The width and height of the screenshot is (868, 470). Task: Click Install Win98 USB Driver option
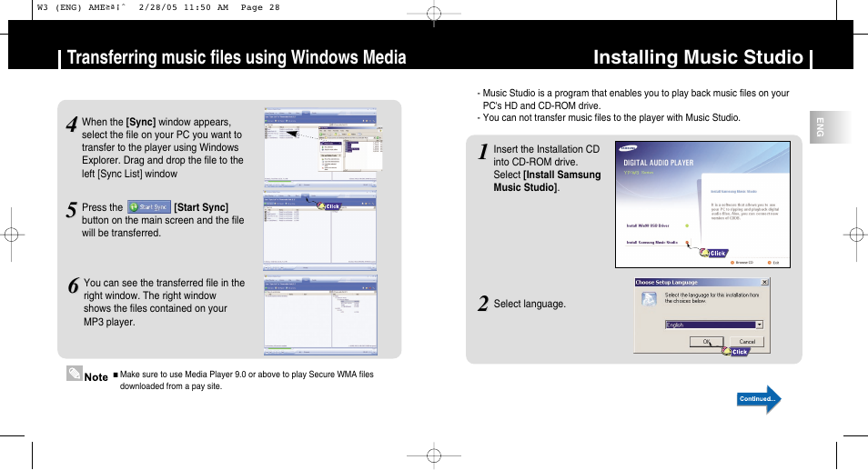tap(648, 225)
